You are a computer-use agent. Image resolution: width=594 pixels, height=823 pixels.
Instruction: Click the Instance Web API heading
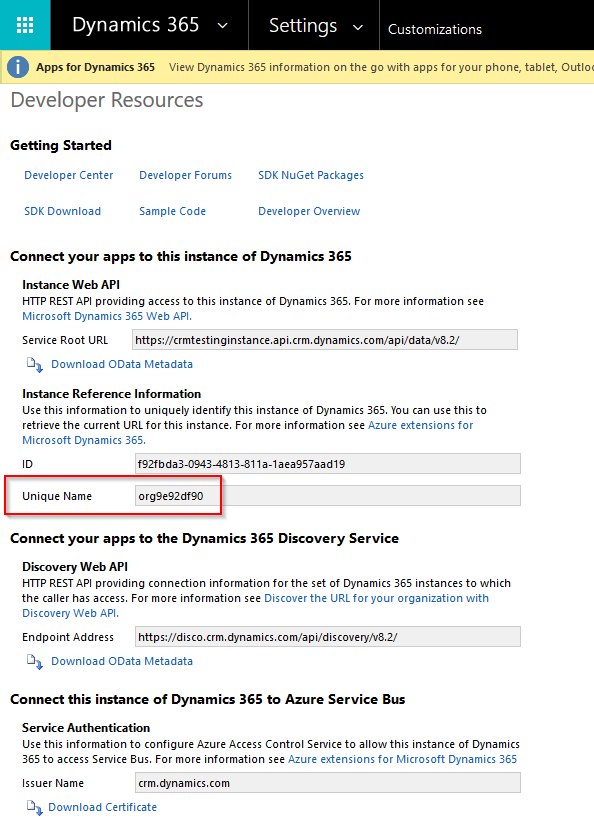(71, 284)
